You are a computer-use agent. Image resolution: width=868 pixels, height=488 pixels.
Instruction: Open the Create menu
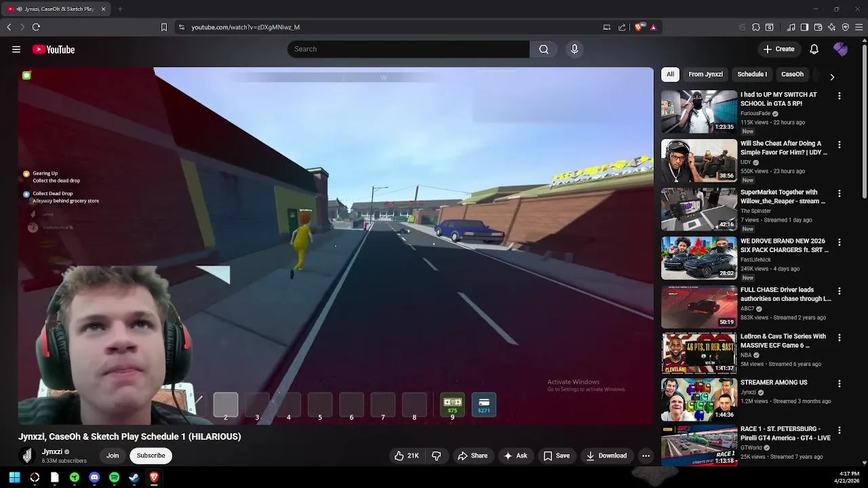tap(778, 49)
